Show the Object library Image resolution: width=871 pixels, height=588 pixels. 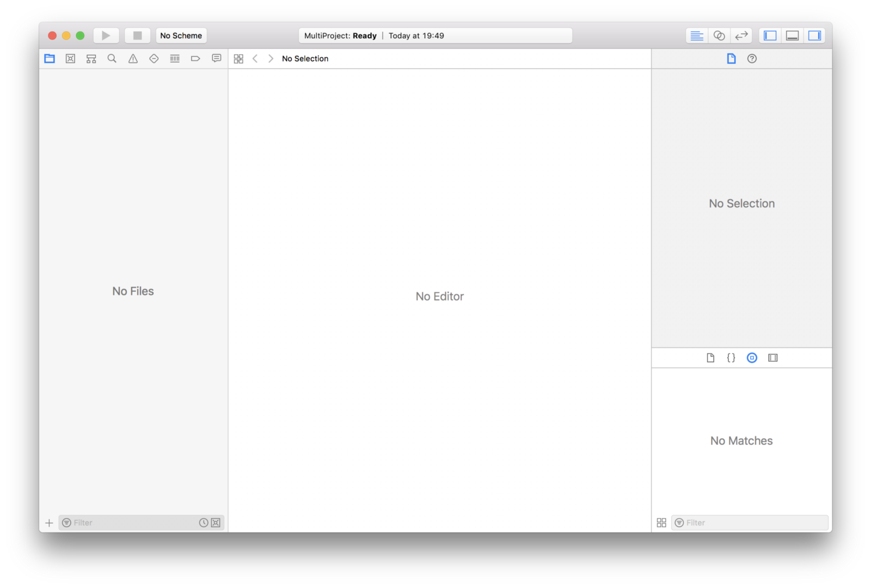pyautogui.click(x=752, y=358)
